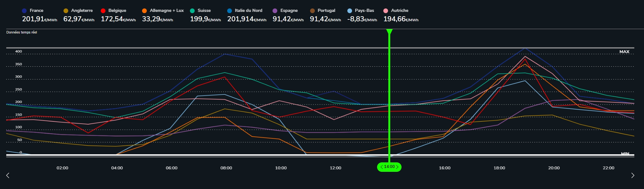Click the right navigation arrow below the chart

tap(633, 175)
